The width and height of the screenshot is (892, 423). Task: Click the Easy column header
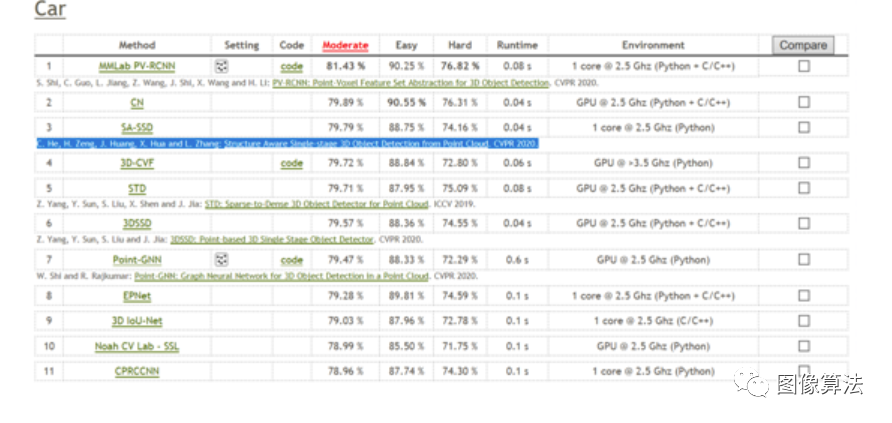406,45
